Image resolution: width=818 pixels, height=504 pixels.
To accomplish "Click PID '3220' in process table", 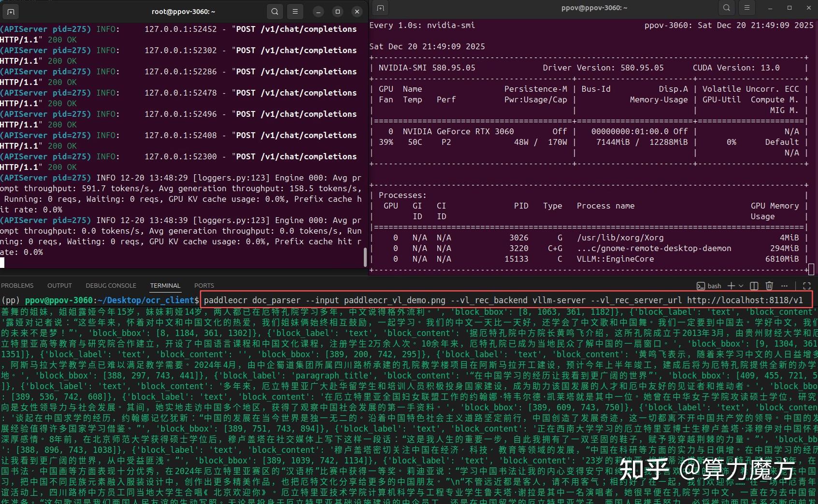I will pyautogui.click(x=519, y=248).
